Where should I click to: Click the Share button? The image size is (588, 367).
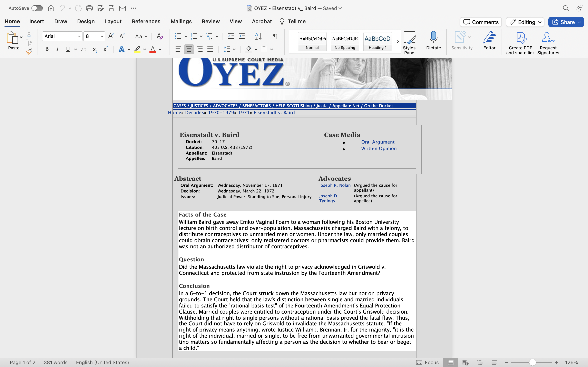(566, 22)
